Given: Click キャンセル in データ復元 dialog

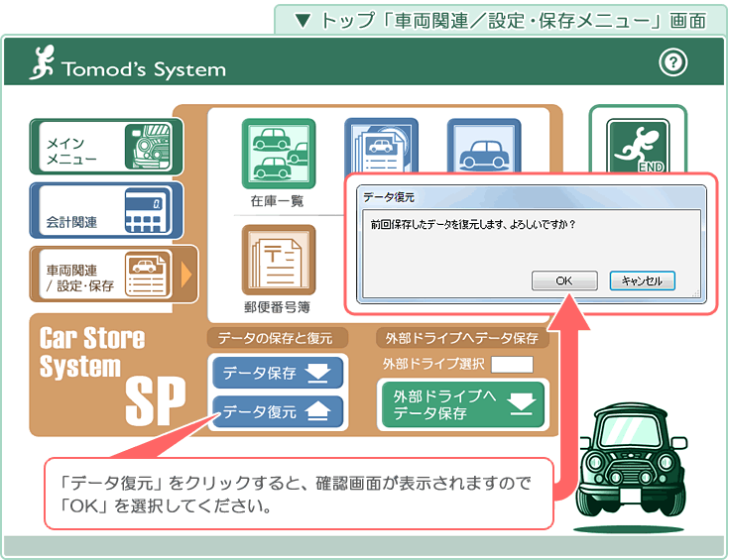Looking at the screenshot, I should (x=642, y=280).
